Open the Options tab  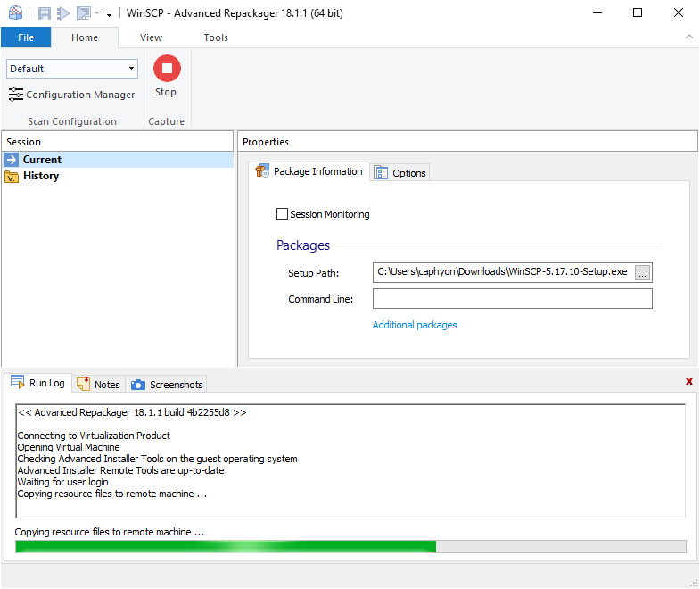click(x=400, y=173)
